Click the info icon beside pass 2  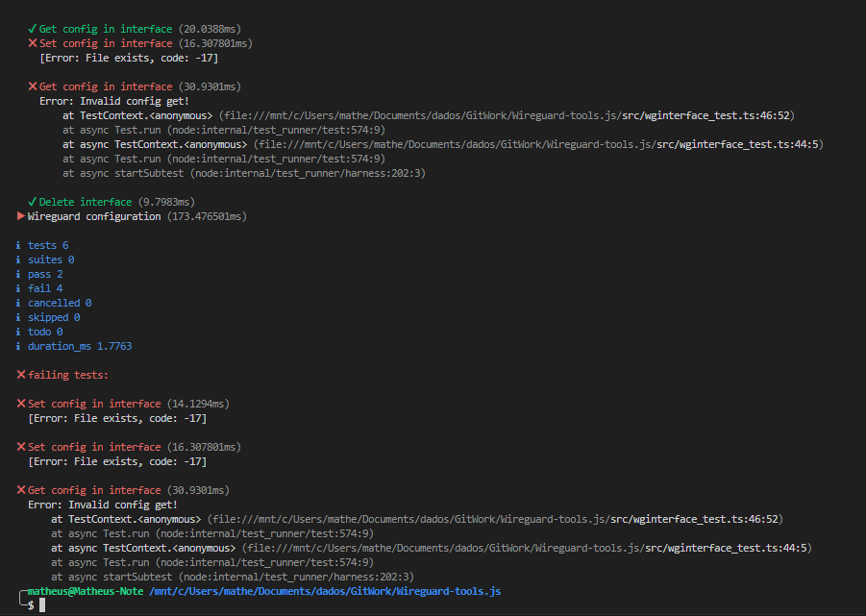20,274
